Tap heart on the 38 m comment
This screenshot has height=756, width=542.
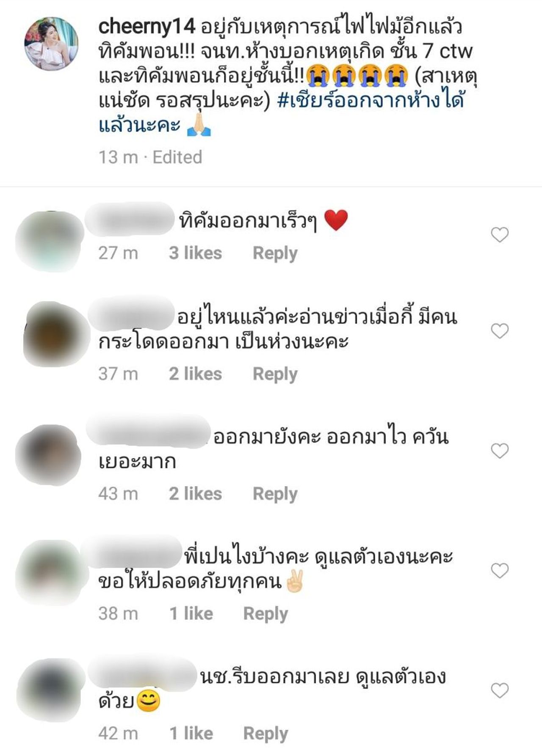(500, 571)
